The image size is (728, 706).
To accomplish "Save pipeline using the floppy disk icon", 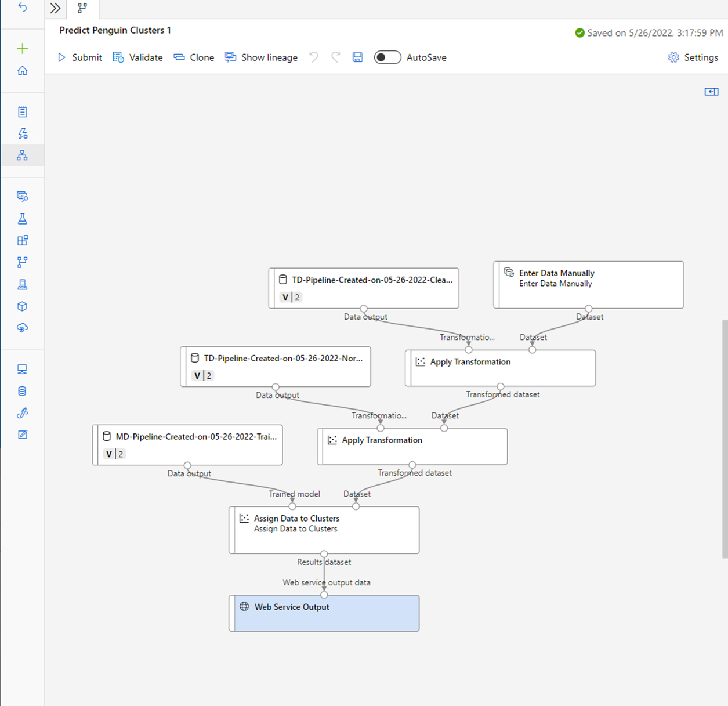I will pos(357,57).
